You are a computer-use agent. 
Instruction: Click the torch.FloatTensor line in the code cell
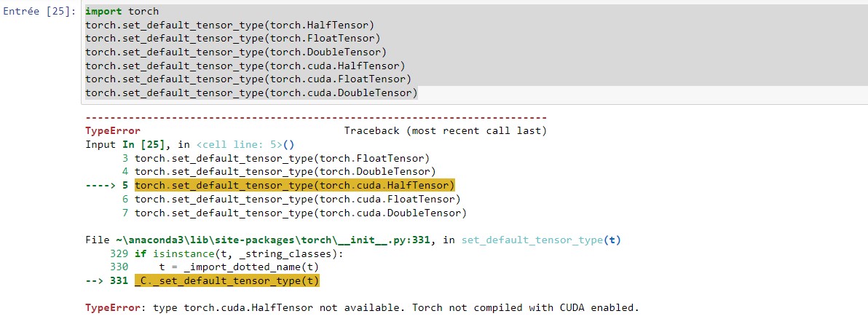(x=232, y=39)
